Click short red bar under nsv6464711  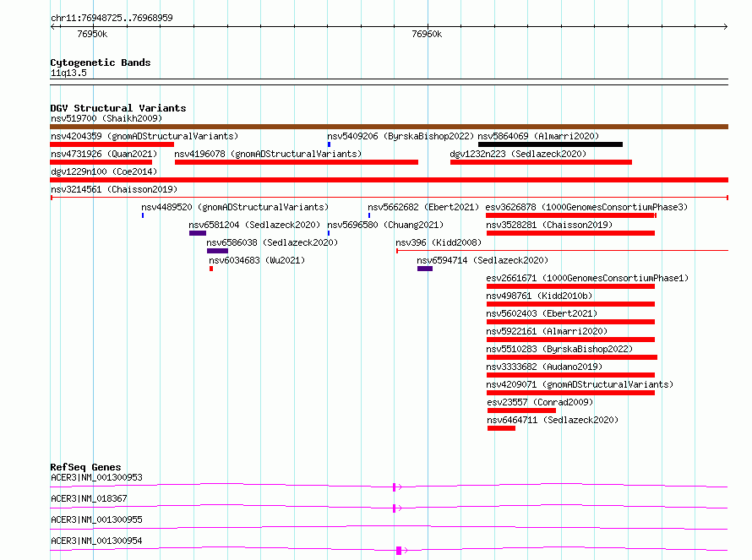(x=501, y=428)
